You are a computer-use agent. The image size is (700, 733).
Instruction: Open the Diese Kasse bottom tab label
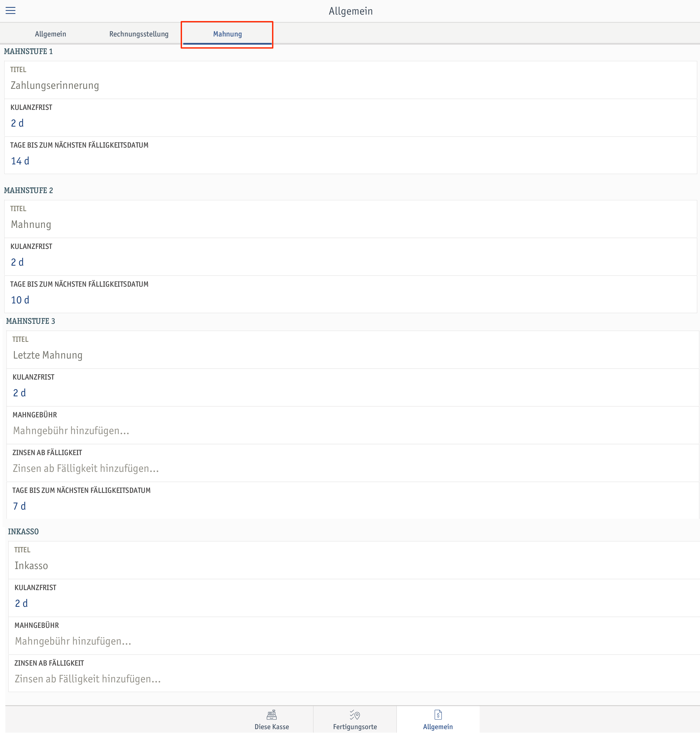(x=272, y=727)
